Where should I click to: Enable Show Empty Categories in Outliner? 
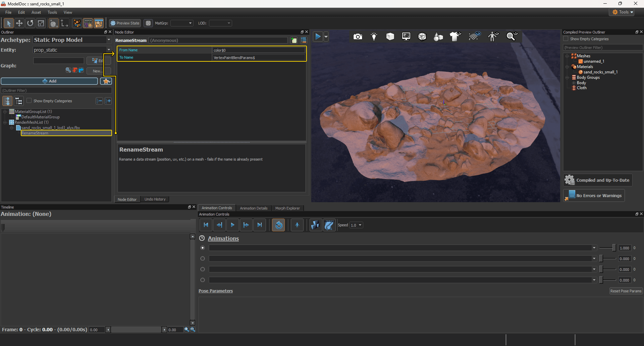click(29, 101)
